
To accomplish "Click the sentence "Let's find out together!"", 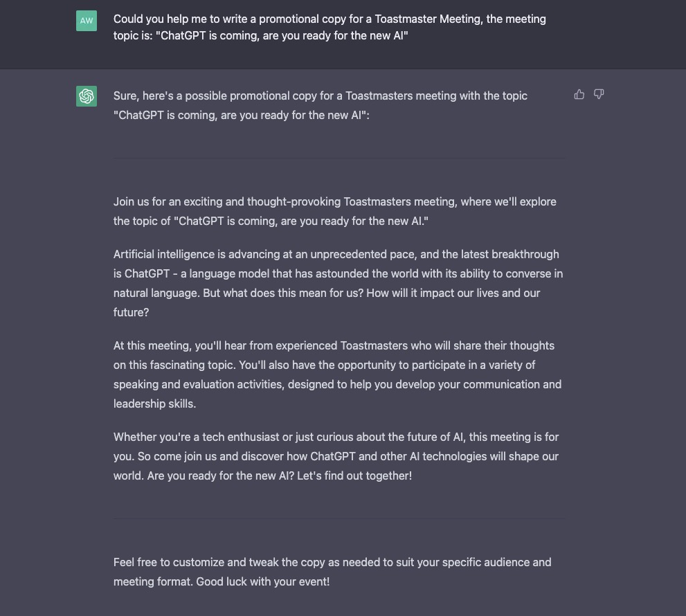I will point(354,476).
